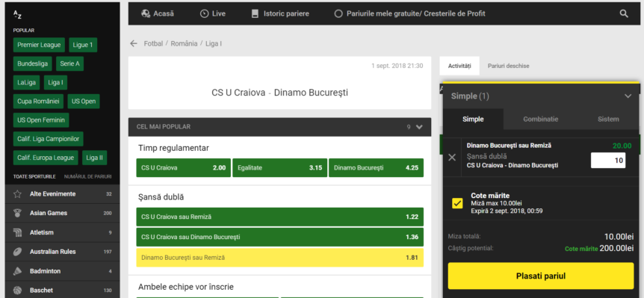Click the Plasati pariul button

(x=541, y=276)
